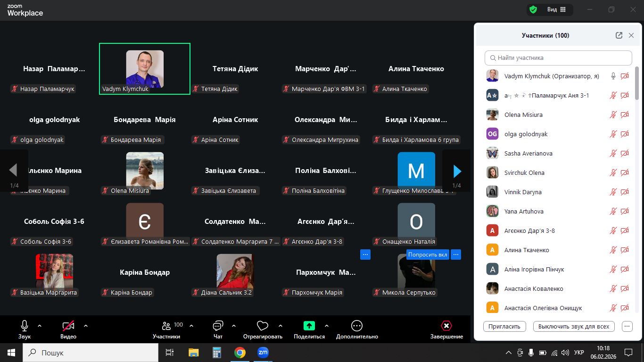Select the Глущенко Милослава tile with M avatar
Image resolution: width=644 pixels, height=362 pixels.
416,171
